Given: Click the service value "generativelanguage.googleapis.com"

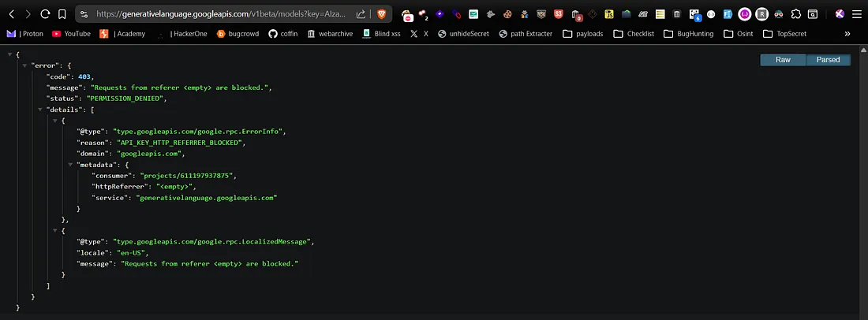Looking at the screenshot, I should pyautogui.click(x=206, y=198).
